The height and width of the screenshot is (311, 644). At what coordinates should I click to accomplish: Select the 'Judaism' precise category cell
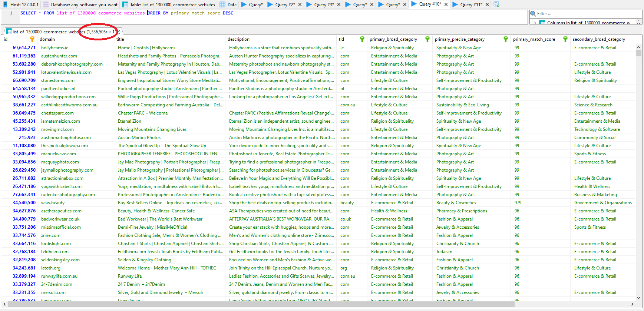472,252
